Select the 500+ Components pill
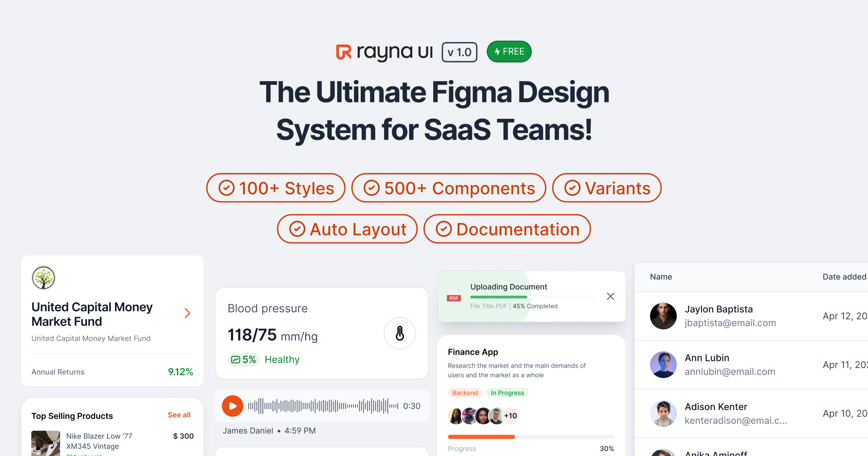Viewport: 868px width, 456px height. 449,188
